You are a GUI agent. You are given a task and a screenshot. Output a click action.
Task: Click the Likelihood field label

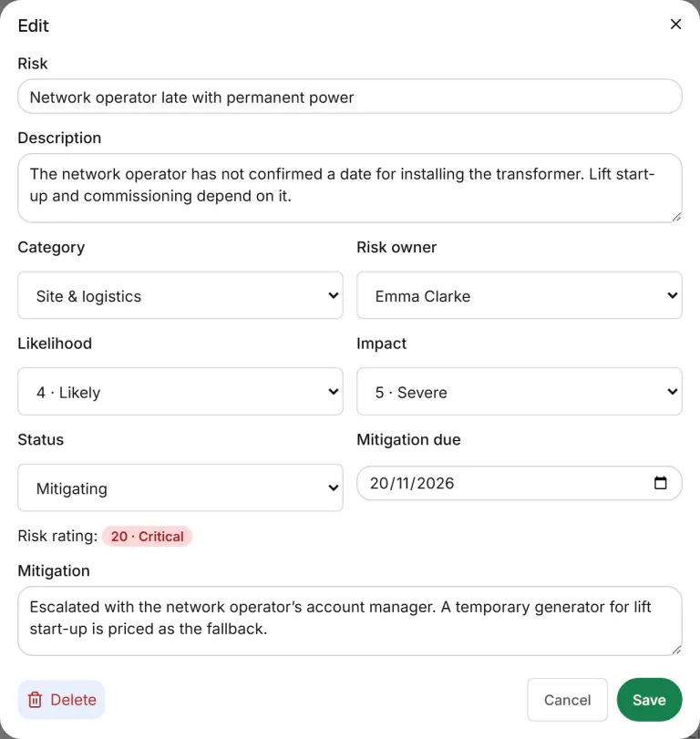click(x=55, y=344)
